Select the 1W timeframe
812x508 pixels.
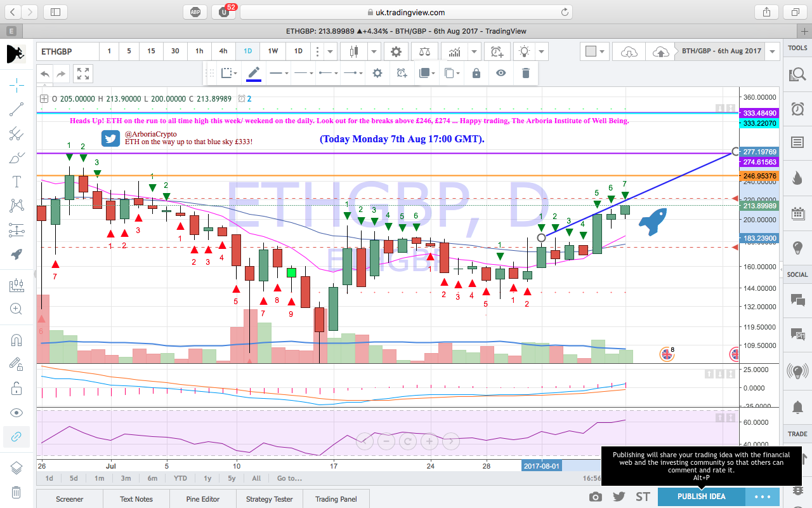(x=273, y=51)
